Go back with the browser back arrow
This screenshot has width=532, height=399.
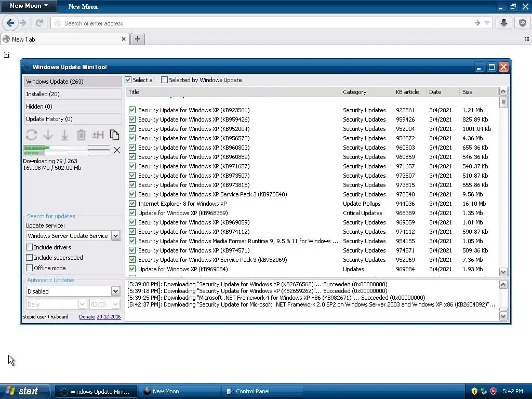[10, 23]
